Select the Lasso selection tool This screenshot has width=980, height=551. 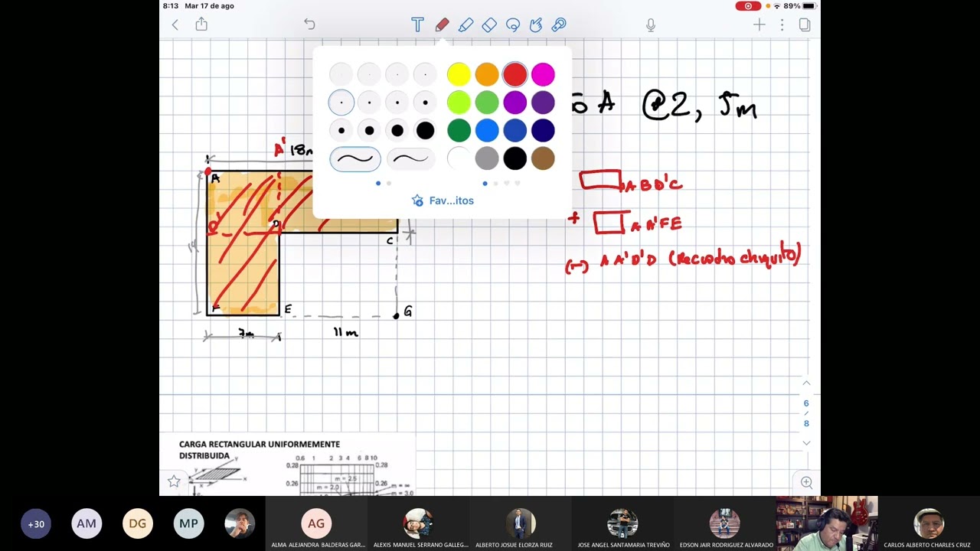(x=513, y=25)
